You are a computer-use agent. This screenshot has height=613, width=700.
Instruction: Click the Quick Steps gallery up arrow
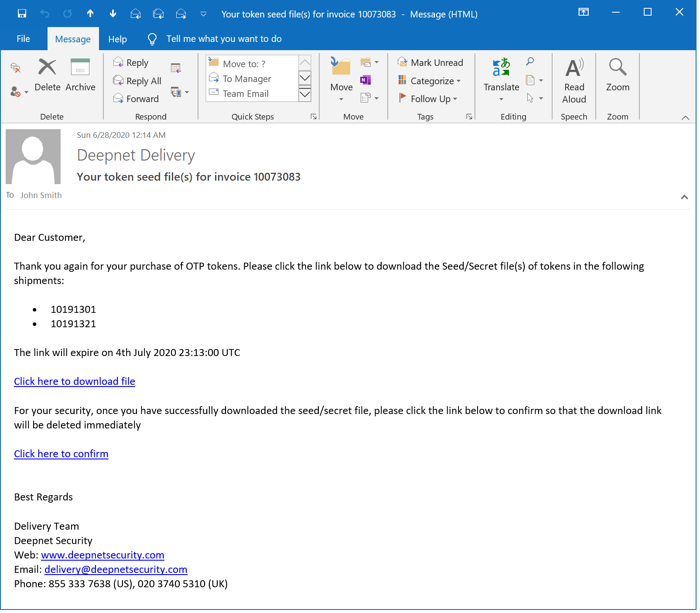click(x=305, y=62)
